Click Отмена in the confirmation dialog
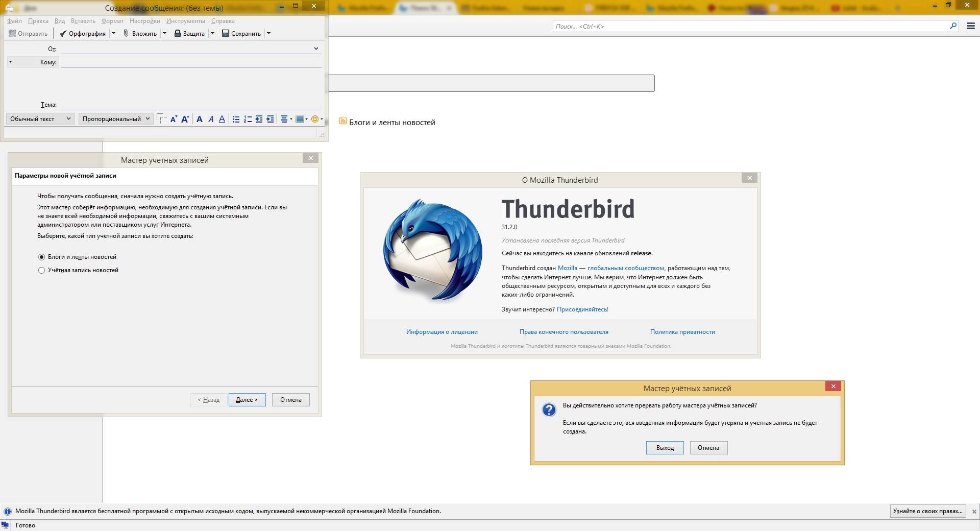This screenshot has height=531, width=980. coord(708,448)
